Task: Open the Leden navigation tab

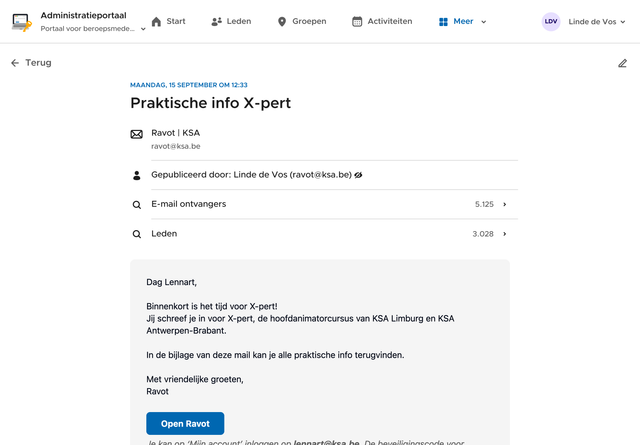Action: (x=231, y=21)
